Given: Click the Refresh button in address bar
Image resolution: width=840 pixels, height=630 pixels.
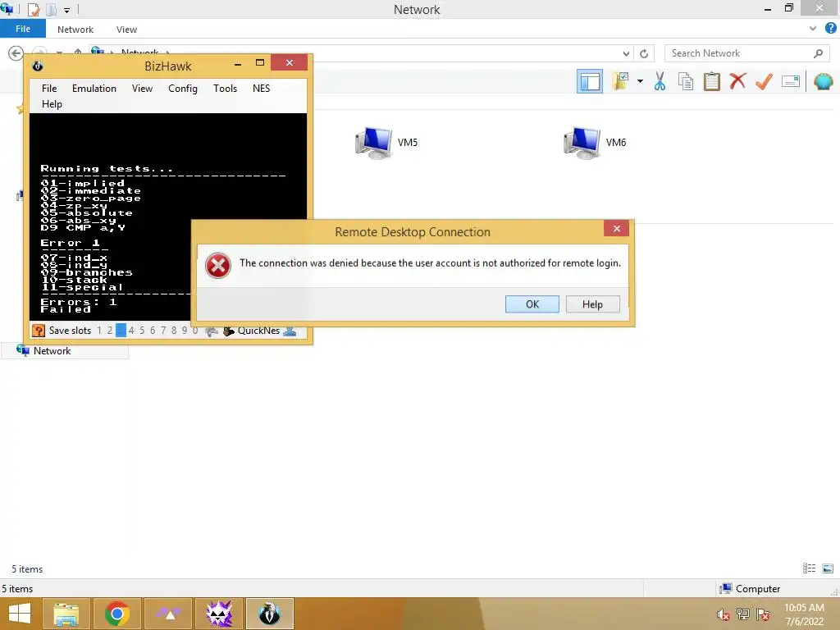Looking at the screenshot, I should (x=644, y=53).
